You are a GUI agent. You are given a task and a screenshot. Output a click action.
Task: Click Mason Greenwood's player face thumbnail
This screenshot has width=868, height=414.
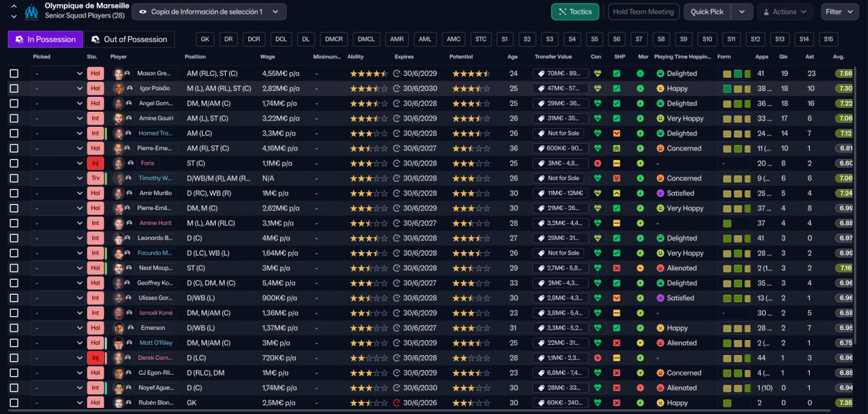coord(119,74)
